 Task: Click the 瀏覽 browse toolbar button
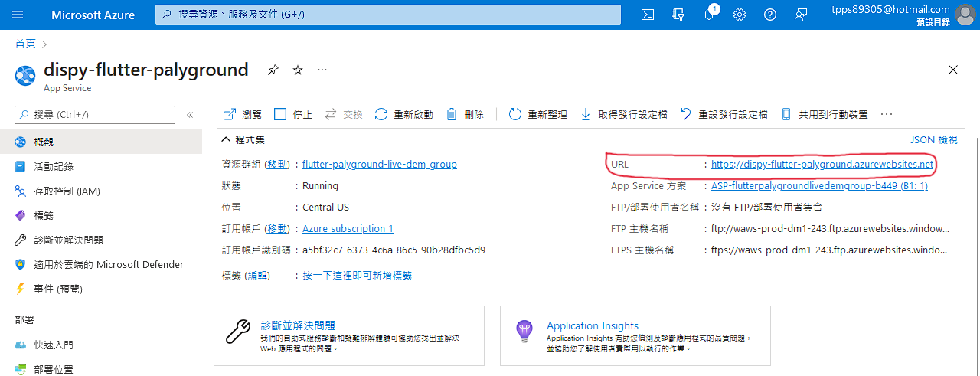242,114
